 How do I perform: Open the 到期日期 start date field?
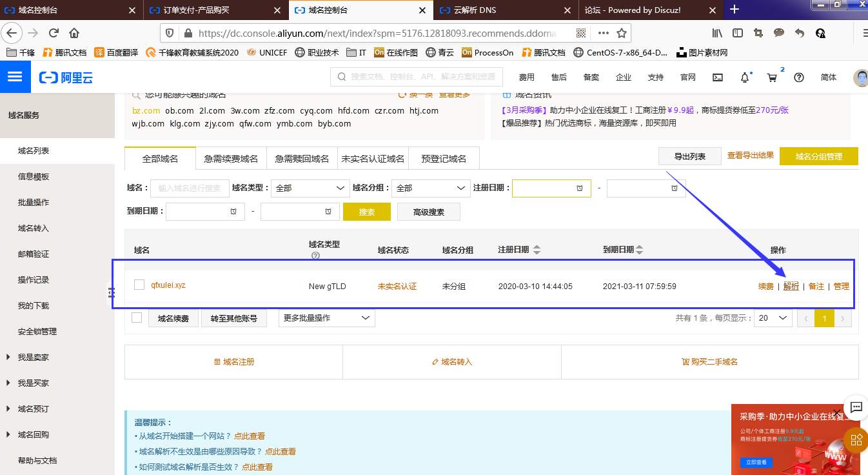click(205, 212)
